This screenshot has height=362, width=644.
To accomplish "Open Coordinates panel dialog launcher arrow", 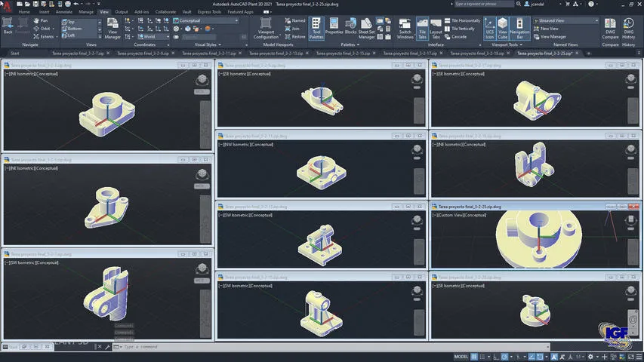I will [x=168, y=44].
